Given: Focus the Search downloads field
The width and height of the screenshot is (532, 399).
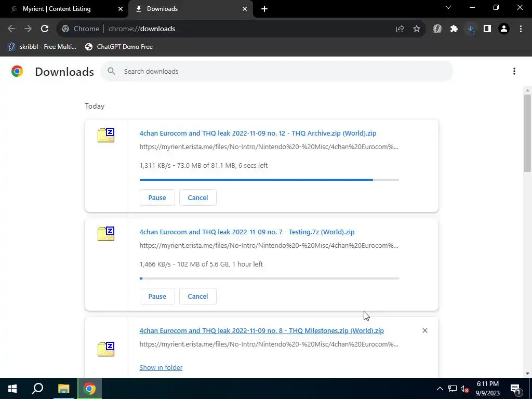Looking at the screenshot, I should [276, 71].
